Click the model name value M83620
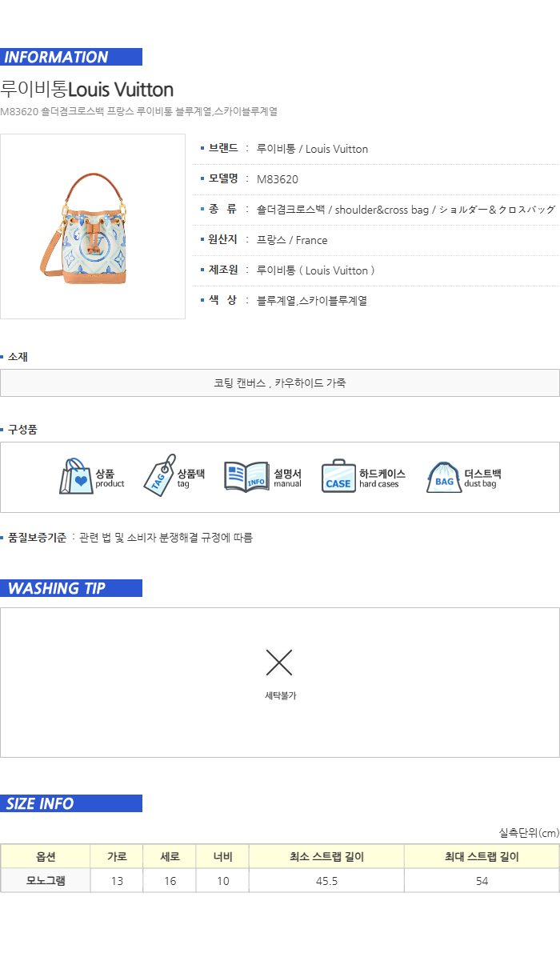Image resolution: width=560 pixels, height=961 pixels. (x=278, y=179)
